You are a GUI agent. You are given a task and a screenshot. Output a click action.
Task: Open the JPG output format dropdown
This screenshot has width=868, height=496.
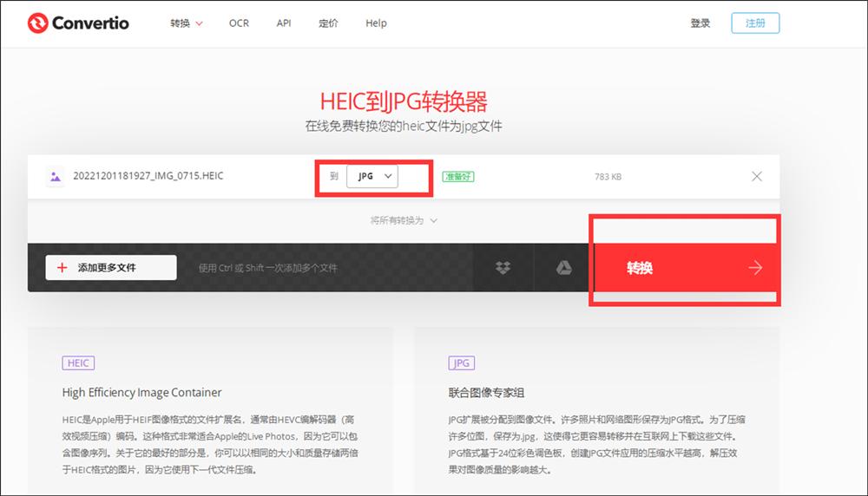pos(372,176)
